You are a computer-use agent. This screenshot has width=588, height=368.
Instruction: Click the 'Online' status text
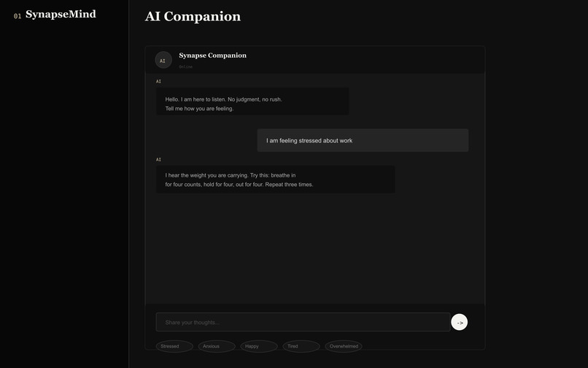point(185,67)
